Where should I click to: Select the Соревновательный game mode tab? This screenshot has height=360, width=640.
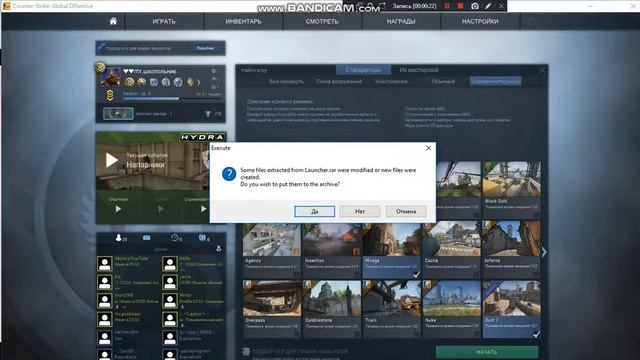coord(495,81)
